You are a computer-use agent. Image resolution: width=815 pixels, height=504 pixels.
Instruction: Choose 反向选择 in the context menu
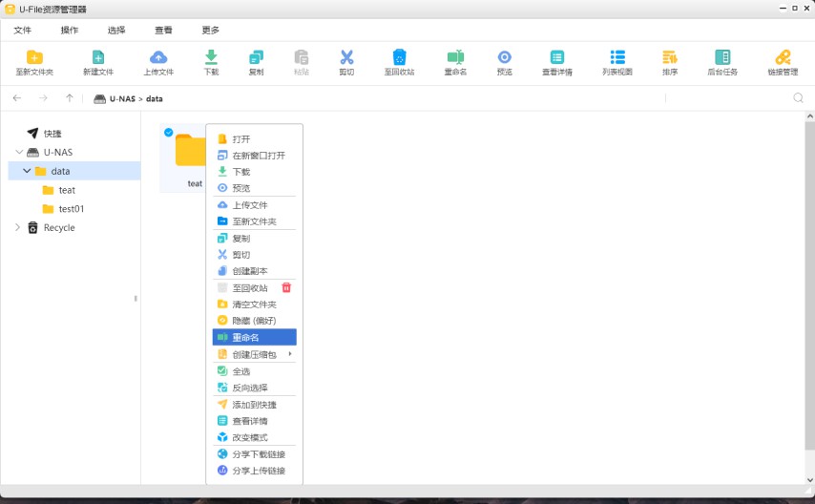coord(254,388)
